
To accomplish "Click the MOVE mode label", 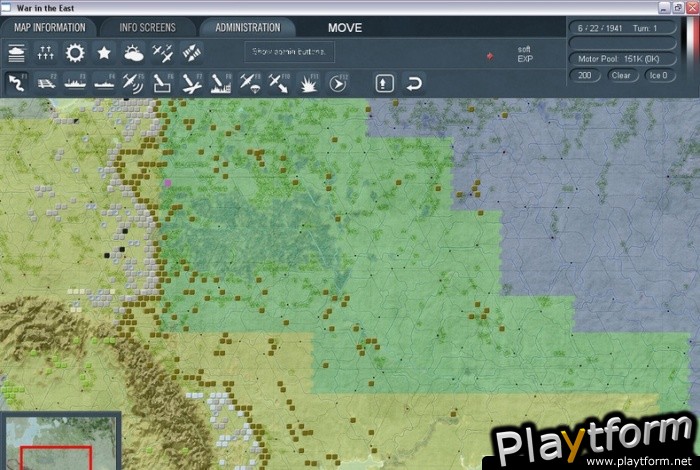I will click(345, 28).
